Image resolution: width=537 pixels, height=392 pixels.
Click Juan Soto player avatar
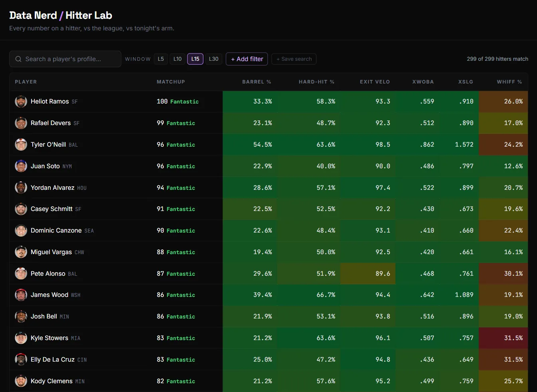21,166
